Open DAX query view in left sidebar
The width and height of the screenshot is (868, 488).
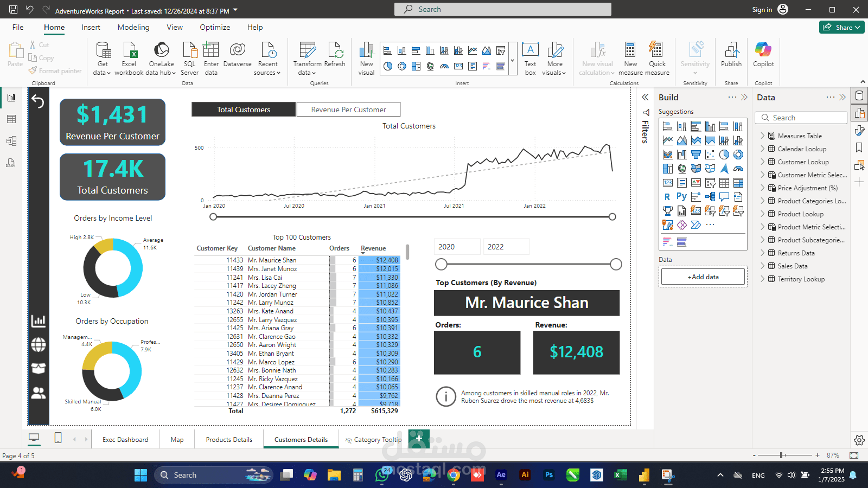(x=11, y=163)
